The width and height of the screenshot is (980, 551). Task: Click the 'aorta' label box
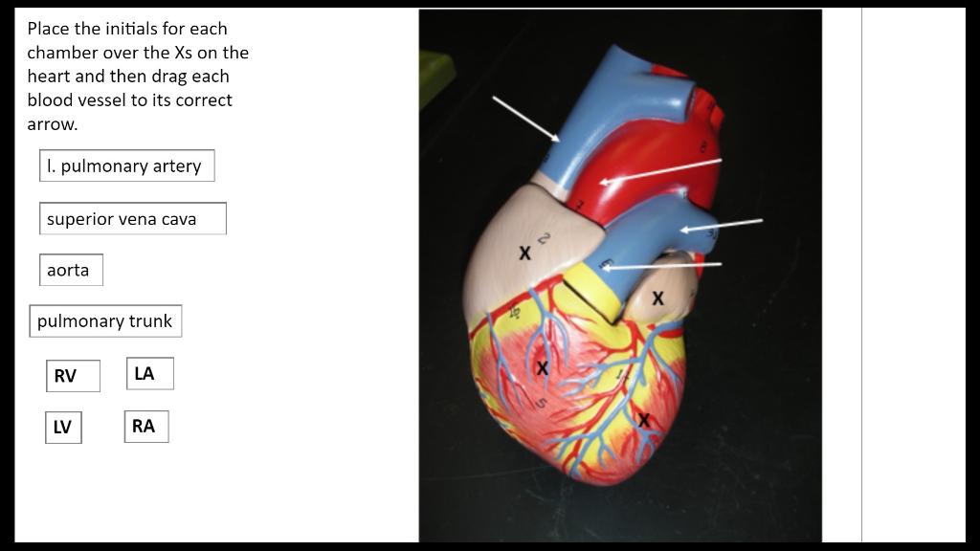pos(71,270)
